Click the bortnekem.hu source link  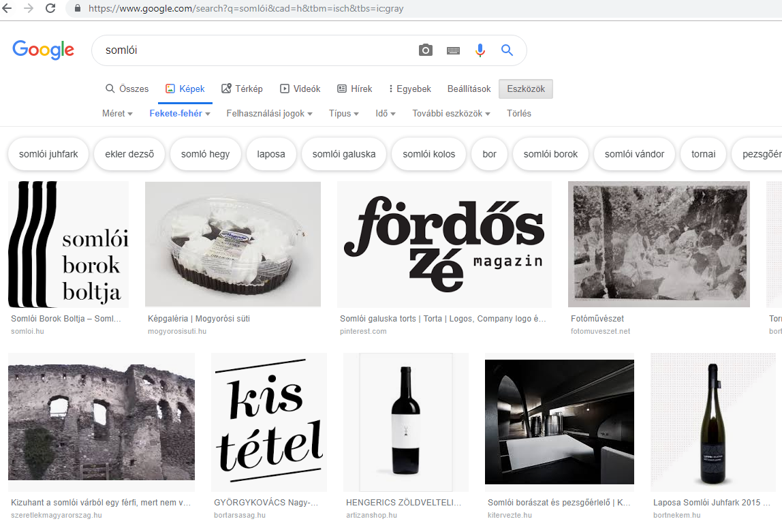coord(677,515)
